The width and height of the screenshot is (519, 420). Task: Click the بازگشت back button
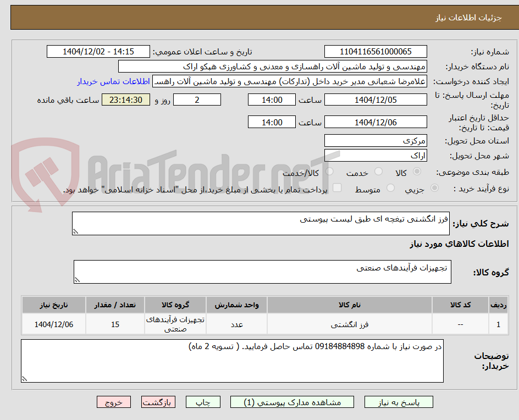[158, 402]
